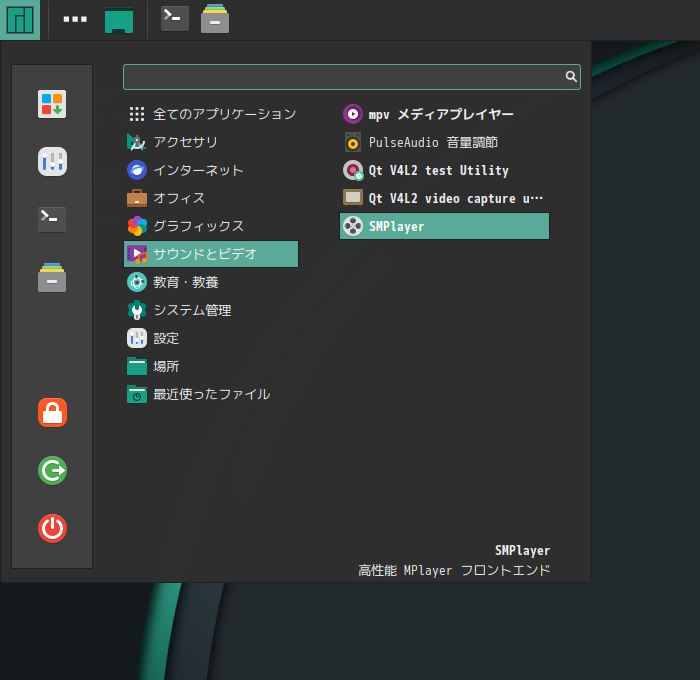700x680 pixels.
Task: Click the Manjaro menu button in the panel
Action: point(20,20)
